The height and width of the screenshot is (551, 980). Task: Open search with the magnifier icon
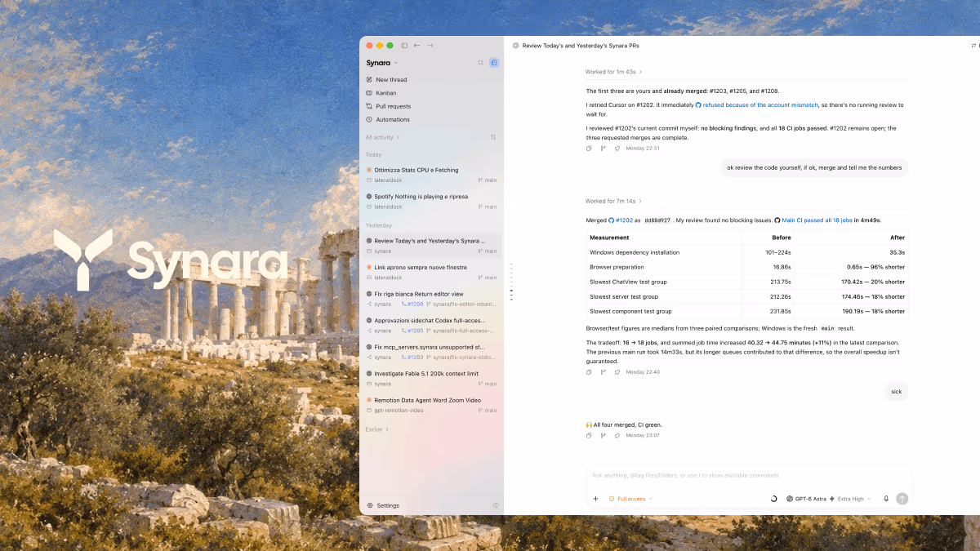coord(481,63)
